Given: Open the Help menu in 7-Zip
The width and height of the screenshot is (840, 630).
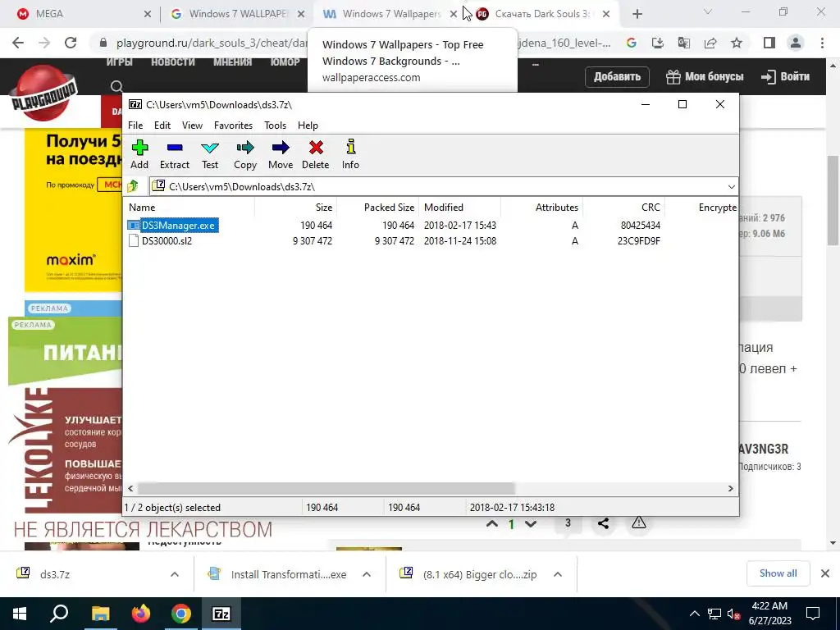Looking at the screenshot, I should tap(308, 126).
